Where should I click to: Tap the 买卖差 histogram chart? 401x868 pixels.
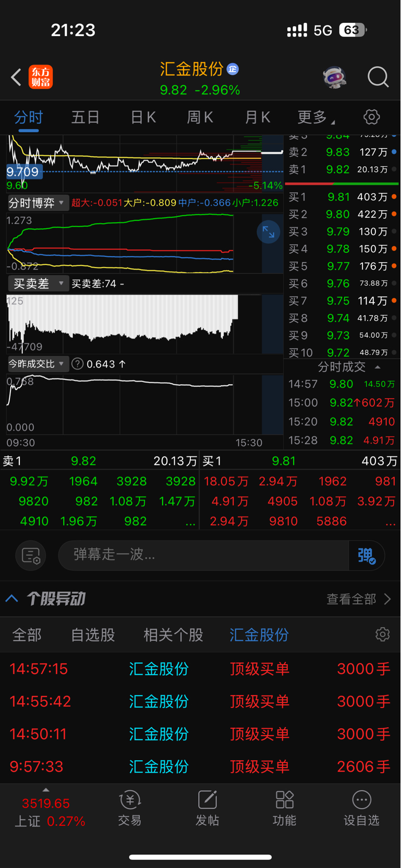[145, 323]
